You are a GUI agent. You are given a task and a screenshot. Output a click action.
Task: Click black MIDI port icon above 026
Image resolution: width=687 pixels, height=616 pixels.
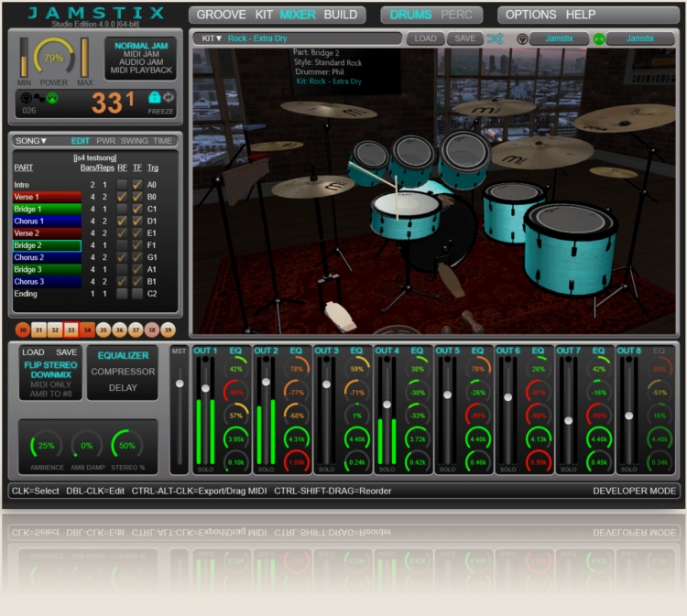[x=27, y=98]
